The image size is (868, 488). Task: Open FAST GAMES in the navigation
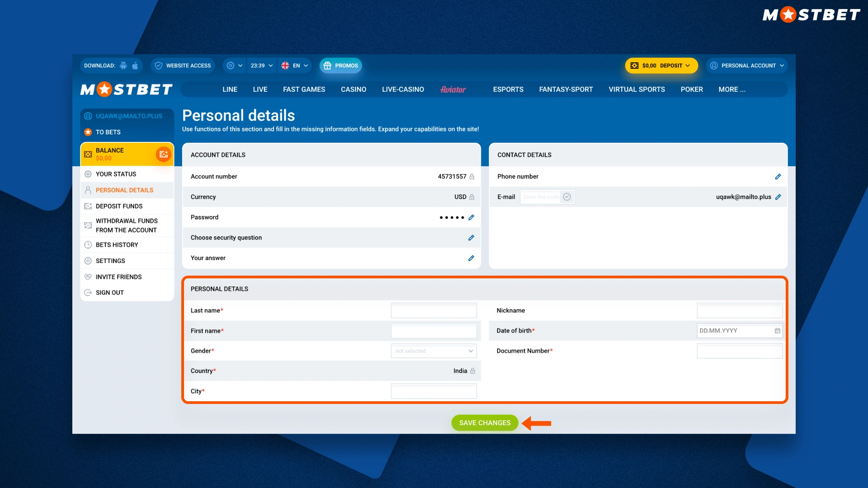coord(304,89)
